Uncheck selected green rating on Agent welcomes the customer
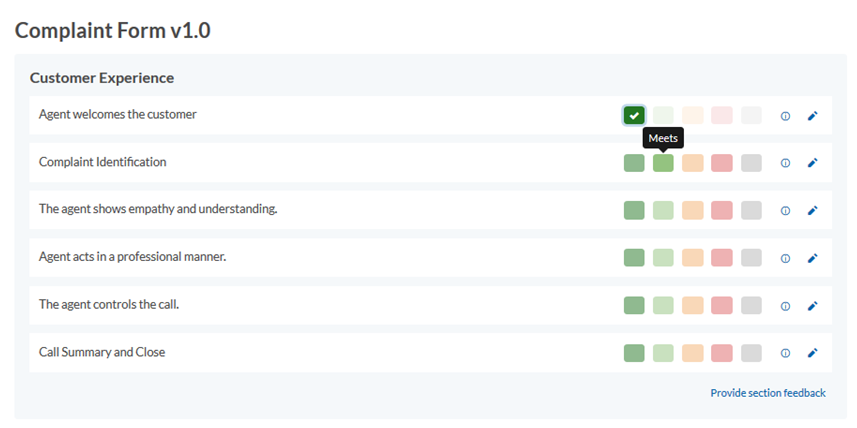Image resolution: width=857 pixels, height=428 pixels. (x=634, y=115)
